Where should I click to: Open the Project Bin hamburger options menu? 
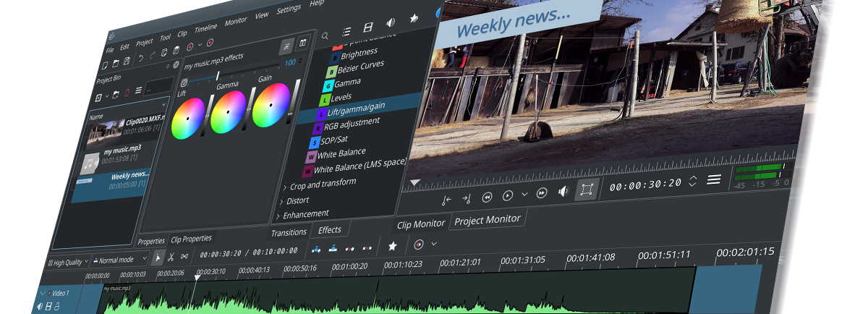138,90
